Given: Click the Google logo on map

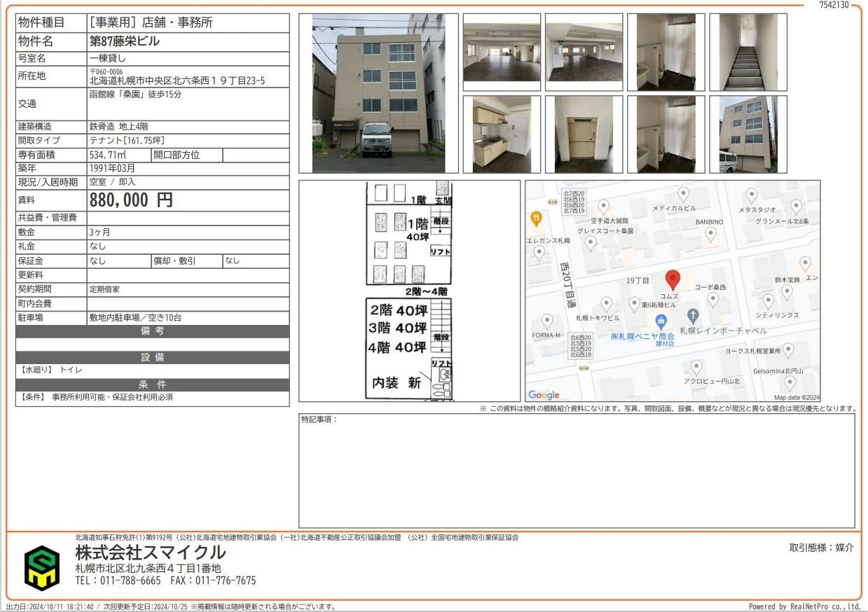Looking at the screenshot, I should [x=544, y=396].
